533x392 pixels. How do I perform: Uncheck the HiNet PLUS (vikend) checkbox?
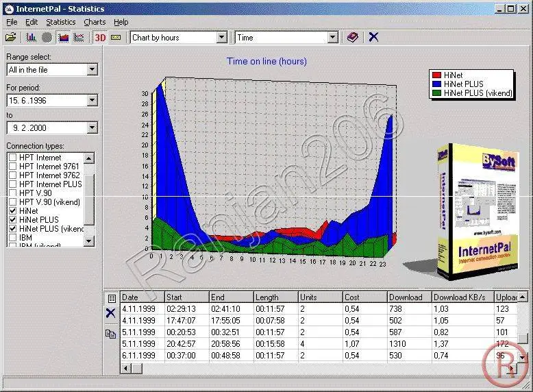tap(12, 228)
